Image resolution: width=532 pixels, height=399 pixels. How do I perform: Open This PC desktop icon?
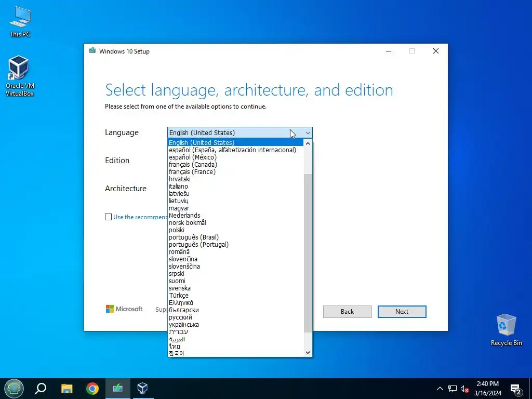coord(20,21)
